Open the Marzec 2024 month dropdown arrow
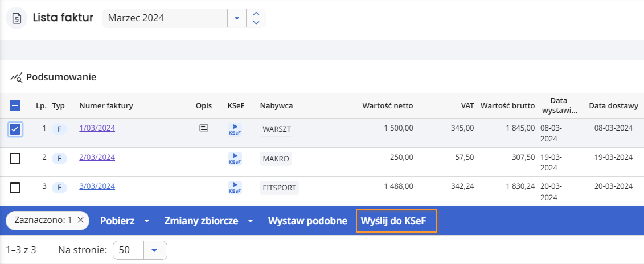This screenshot has height=264, width=644. (236, 18)
